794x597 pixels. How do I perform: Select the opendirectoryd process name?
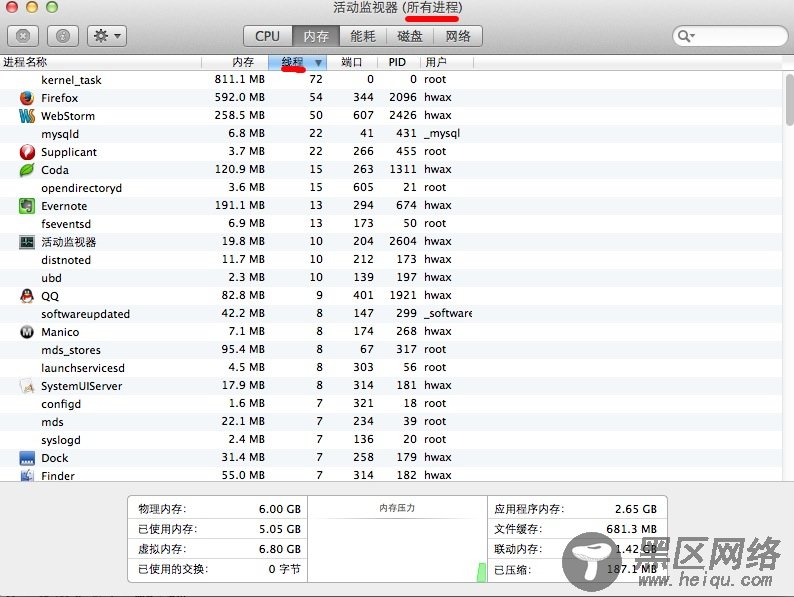coord(82,188)
